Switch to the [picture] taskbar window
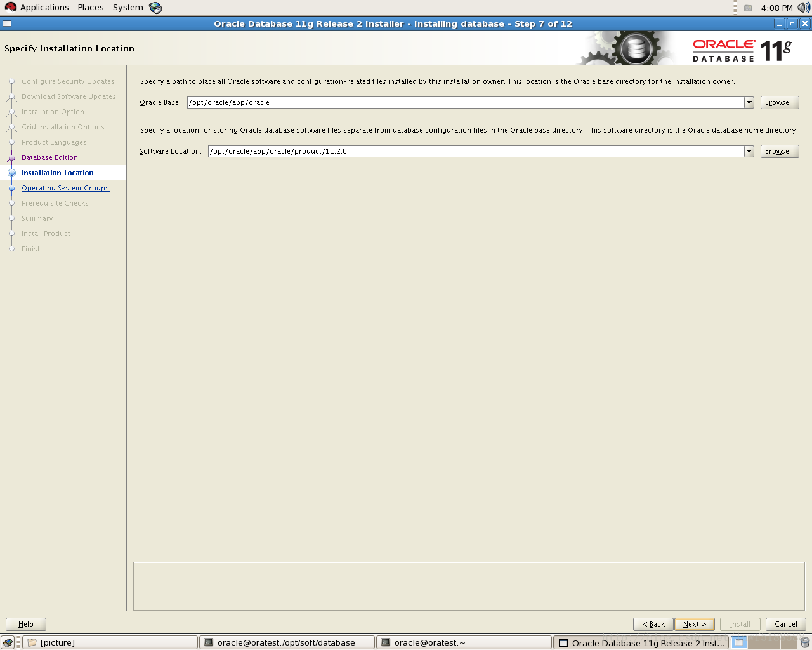This screenshot has width=812, height=650. (110, 642)
